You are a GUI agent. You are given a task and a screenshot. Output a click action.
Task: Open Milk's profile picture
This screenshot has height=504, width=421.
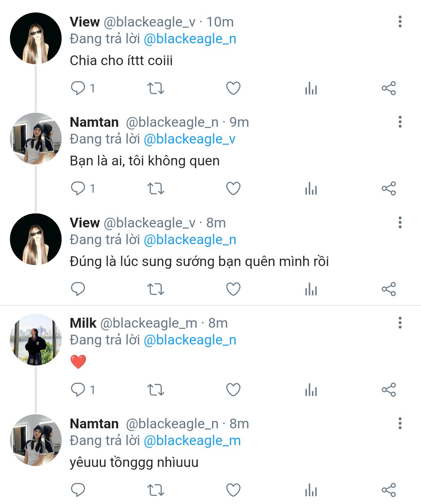point(36,340)
